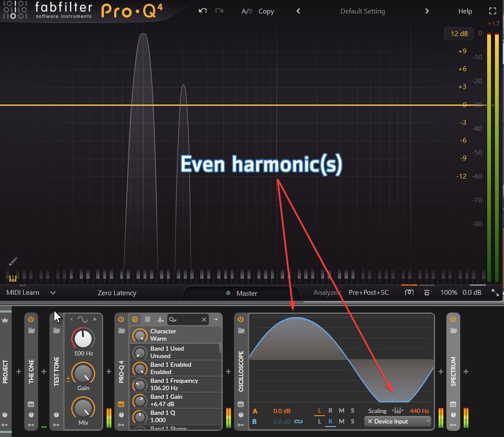Switch PRO-Q 4 to knob parameter view

135,320
